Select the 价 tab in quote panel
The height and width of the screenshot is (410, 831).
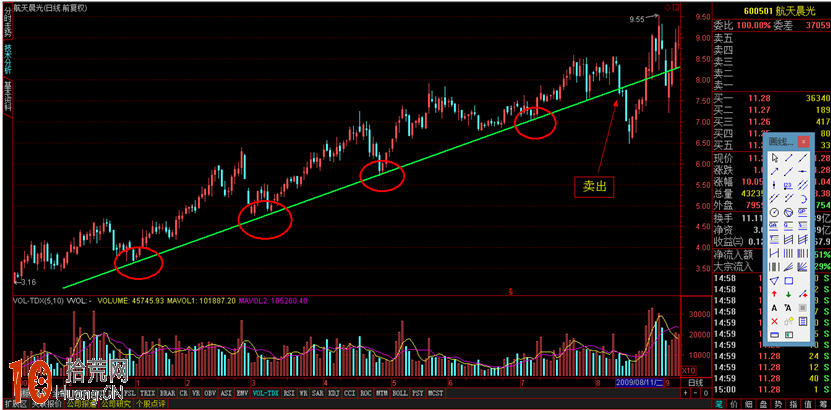coord(733,404)
